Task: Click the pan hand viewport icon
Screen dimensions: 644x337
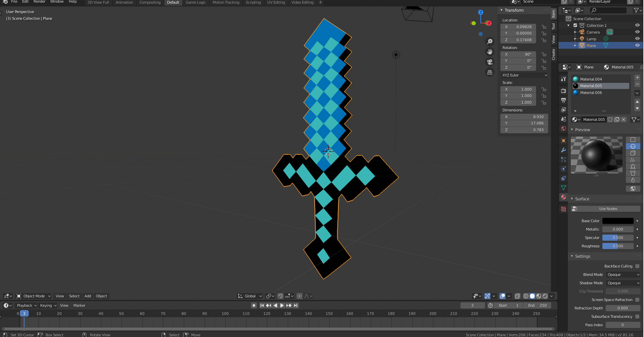Action: pos(490,52)
